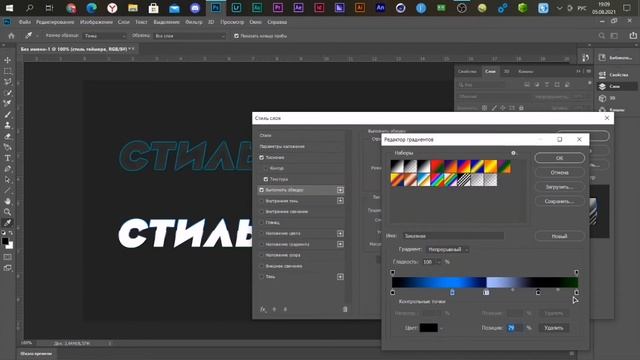The width and height of the screenshot is (640, 360).
Task: Click the gradient name input field
Action: (453, 236)
